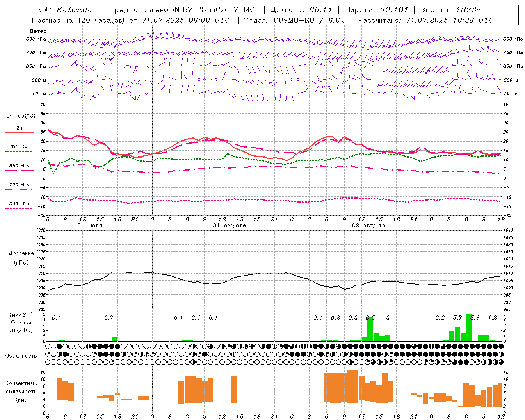Click the elevation text Высота: 1393м
This screenshot has height=420, width=525.
[x=450, y=10]
